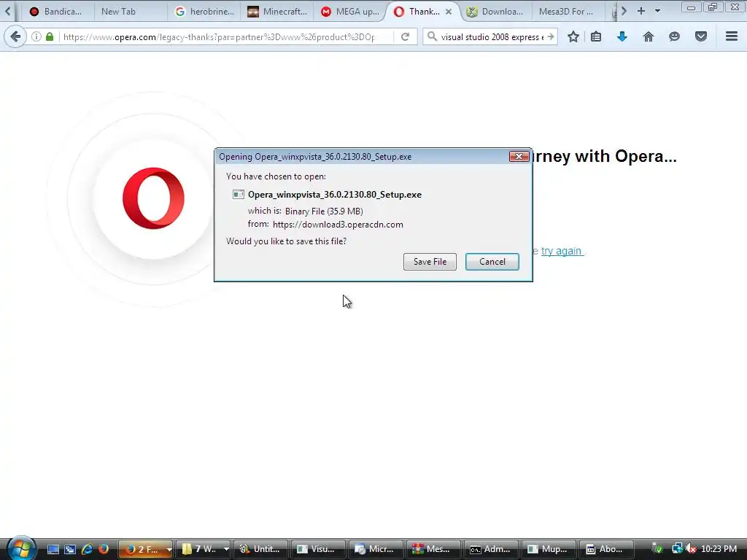Viewport: 747px width, 560px height.
Task: Click Save File in download dialog
Action: [430, 262]
